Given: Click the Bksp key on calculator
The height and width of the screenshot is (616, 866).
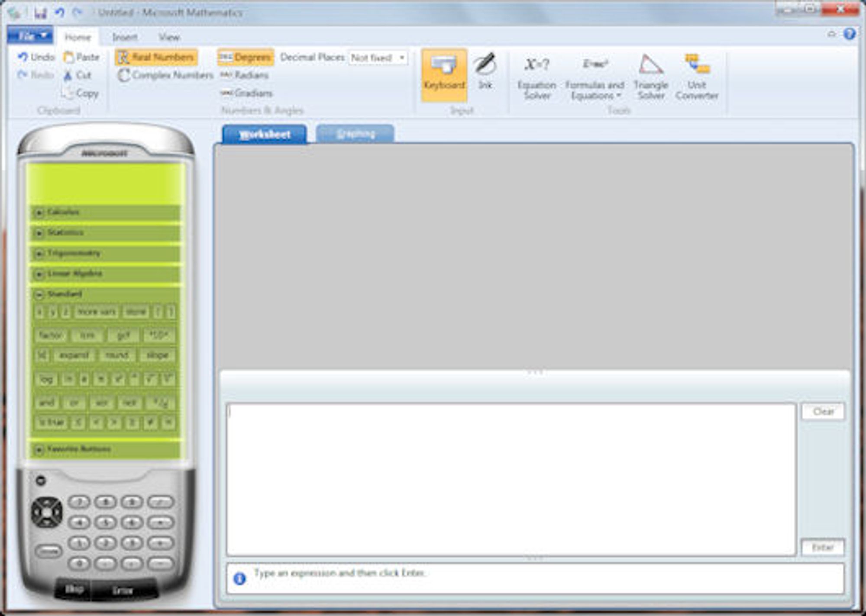Looking at the screenshot, I should coord(74,590).
